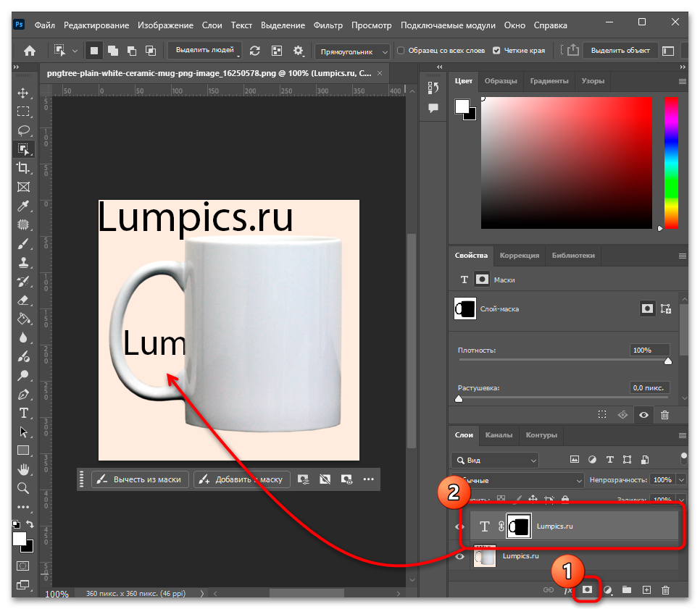Click the 'Растушевка' feather value field
The height and width of the screenshot is (609, 700).
pos(649,387)
